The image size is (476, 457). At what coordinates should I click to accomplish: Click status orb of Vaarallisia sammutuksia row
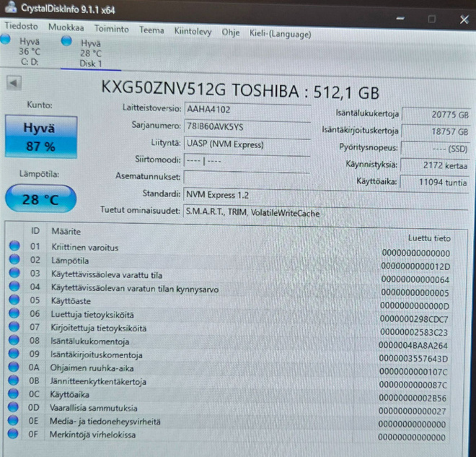coord(13,406)
